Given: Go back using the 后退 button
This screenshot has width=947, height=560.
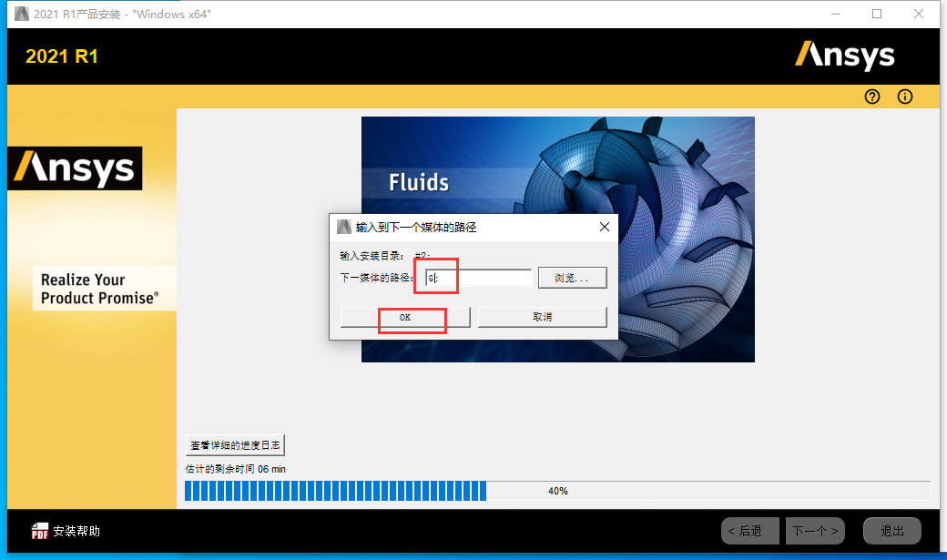Looking at the screenshot, I should [749, 530].
